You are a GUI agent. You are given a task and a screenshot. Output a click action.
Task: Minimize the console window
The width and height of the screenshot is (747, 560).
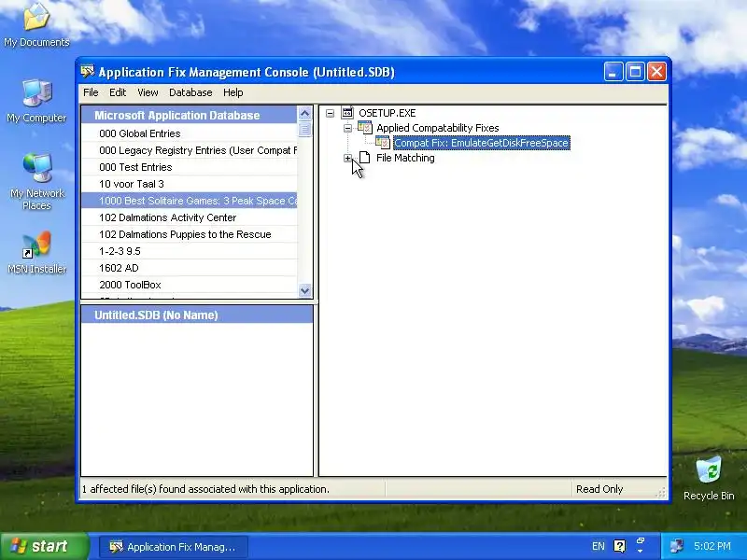coord(613,72)
